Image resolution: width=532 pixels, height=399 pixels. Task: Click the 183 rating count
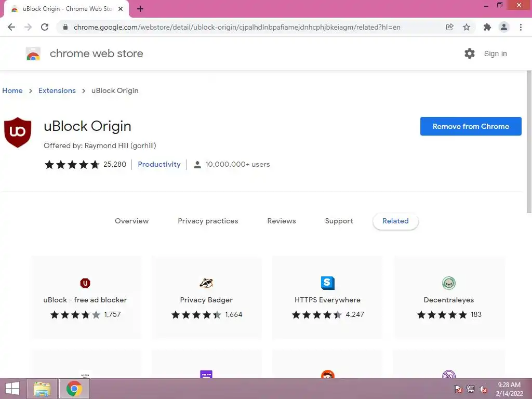[476, 314]
